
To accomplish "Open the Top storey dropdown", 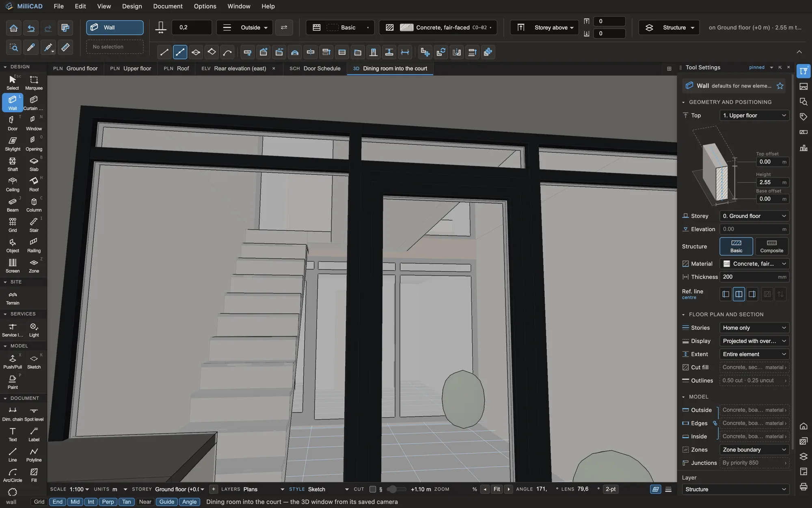I will click(x=754, y=115).
